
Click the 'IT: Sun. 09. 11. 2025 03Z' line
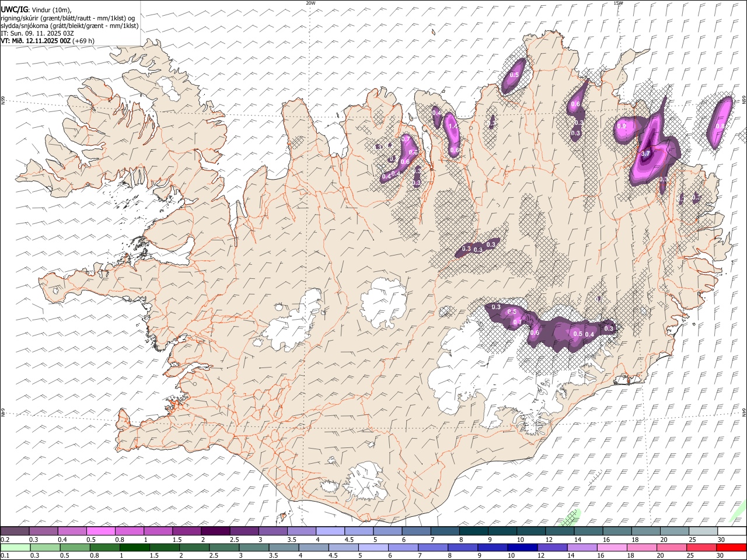coord(37,33)
